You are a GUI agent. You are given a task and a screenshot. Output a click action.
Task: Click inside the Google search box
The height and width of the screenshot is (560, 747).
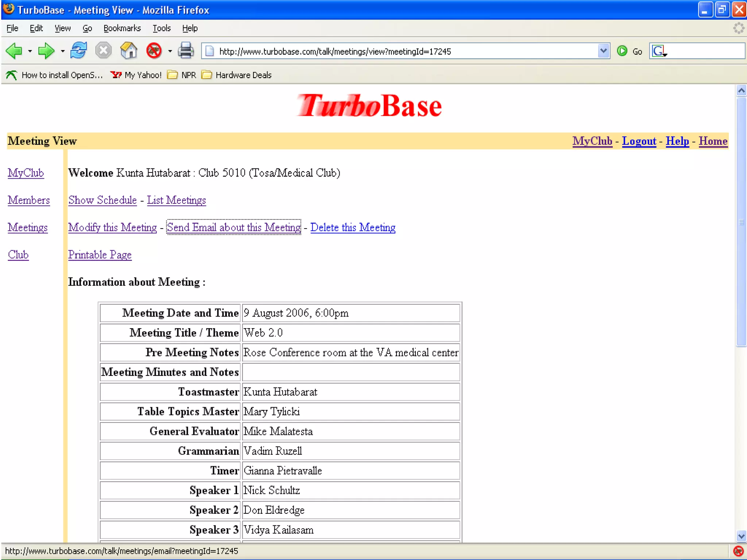point(704,51)
